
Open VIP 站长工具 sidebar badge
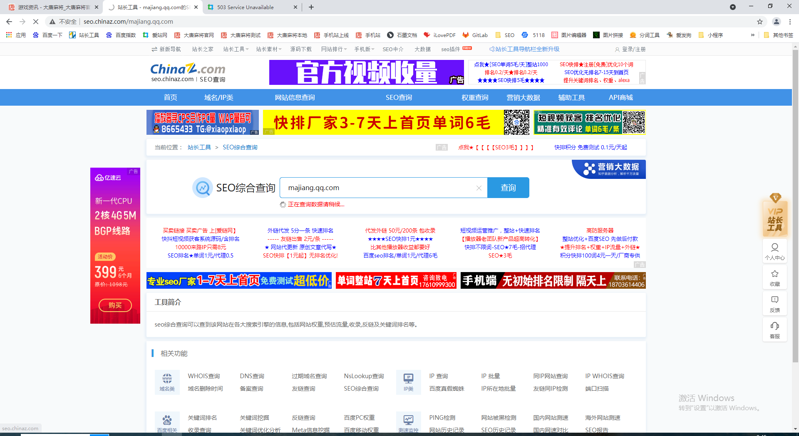tap(775, 216)
